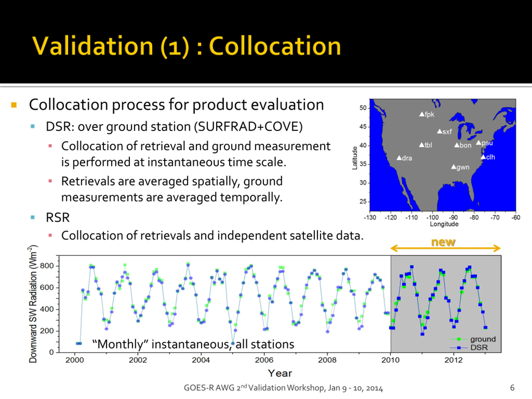
Task: Select the 'Collocation process for product evaluation' heading
Action: click(176, 105)
